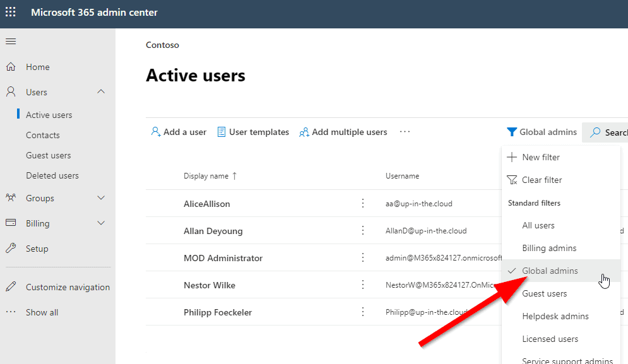Open Allan Deyoung user name
This screenshot has width=628, height=364.
(213, 231)
